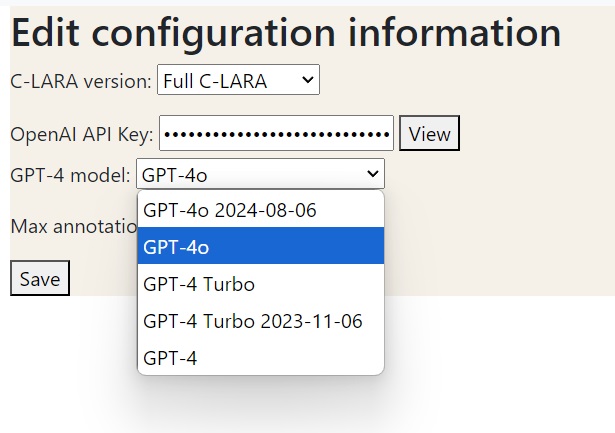Click the chevron on the GPT-4 model dropdown

[372, 175]
